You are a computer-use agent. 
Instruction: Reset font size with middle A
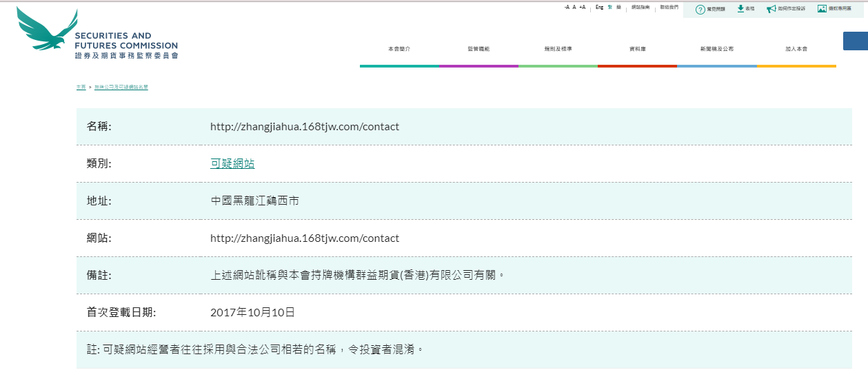pyautogui.click(x=574, y=7)
